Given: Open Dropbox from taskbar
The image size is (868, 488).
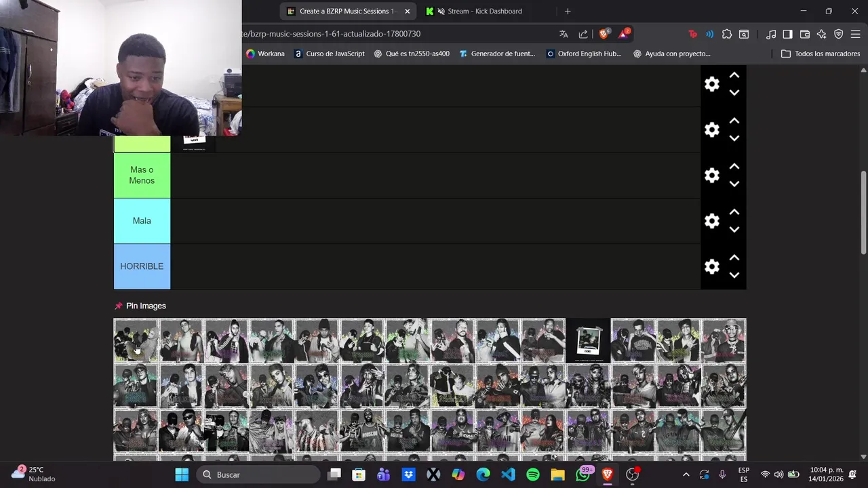Looking at the screenshot, I should tap(408, 474).
